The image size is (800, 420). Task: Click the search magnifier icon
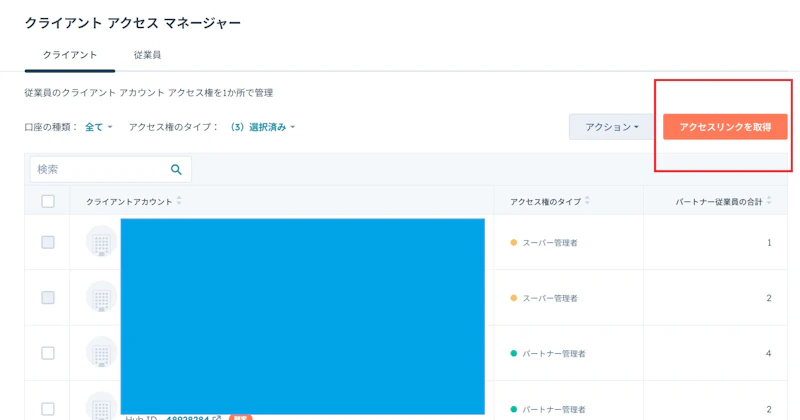click(176, 169)
